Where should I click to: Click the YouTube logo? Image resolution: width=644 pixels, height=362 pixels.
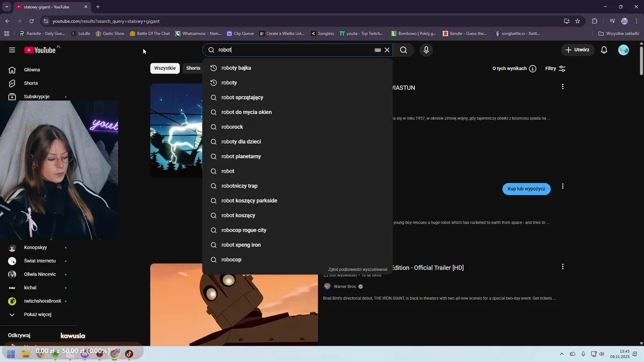40,50
